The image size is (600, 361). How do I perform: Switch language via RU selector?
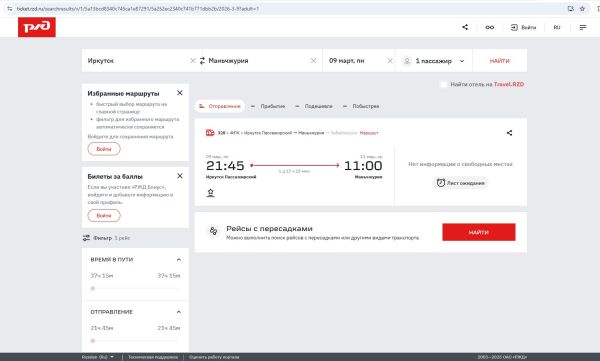[557, 28]
